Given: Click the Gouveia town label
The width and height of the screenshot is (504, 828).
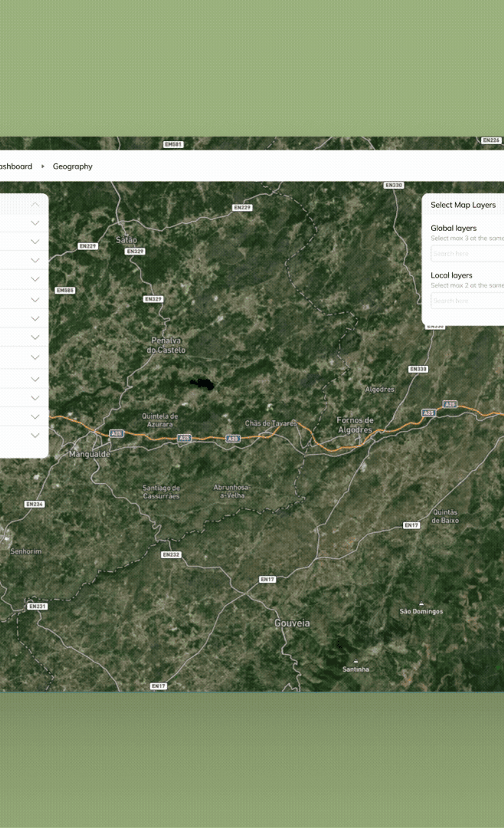Looking at the screenshot, I should pos(292,623).
